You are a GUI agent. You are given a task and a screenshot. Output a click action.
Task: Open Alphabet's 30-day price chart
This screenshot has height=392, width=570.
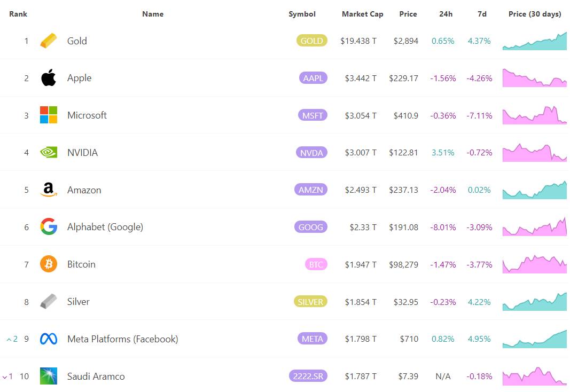pos(534,226)
